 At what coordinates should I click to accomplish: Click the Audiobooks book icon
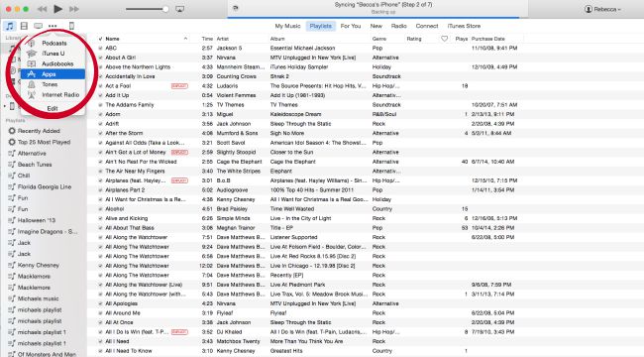[32, 63]
